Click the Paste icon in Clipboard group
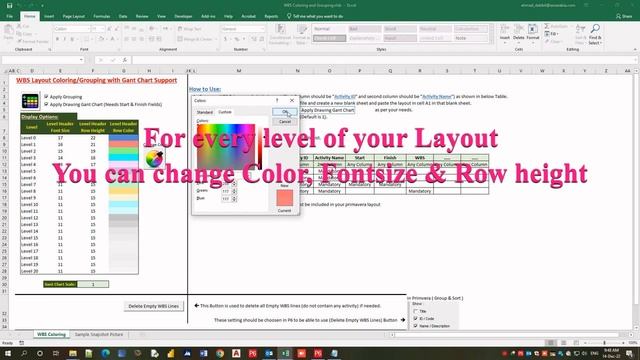This screenshot has height=360, width=640. 8,31
